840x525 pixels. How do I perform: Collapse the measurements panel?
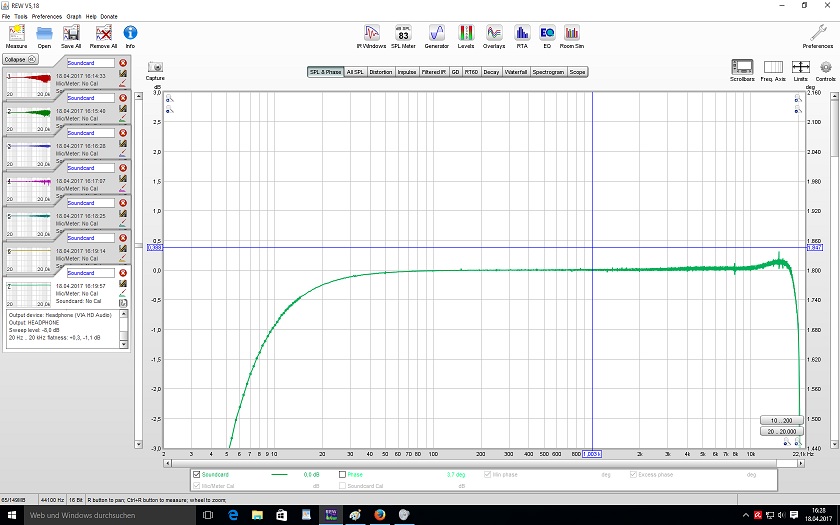click(x=20, y=59)
